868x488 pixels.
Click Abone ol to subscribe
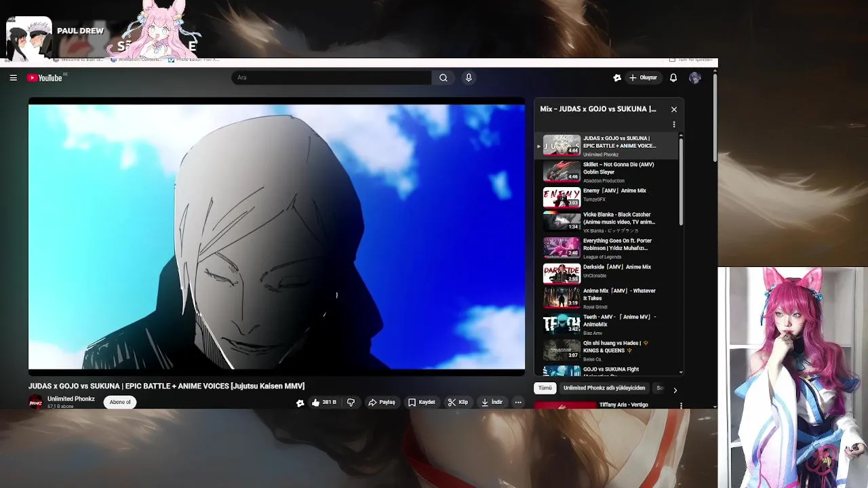[x=120, y=403]
